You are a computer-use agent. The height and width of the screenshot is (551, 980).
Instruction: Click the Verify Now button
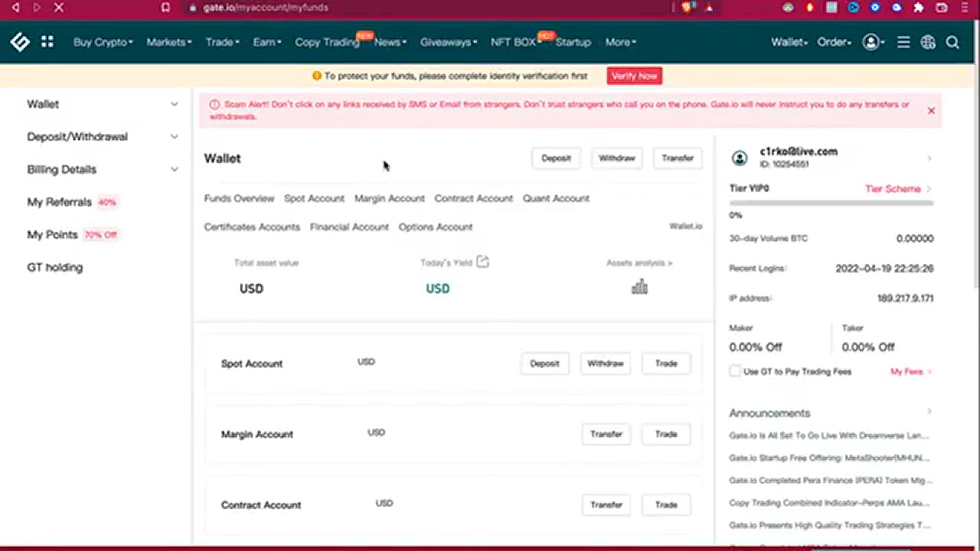point(634,76)
